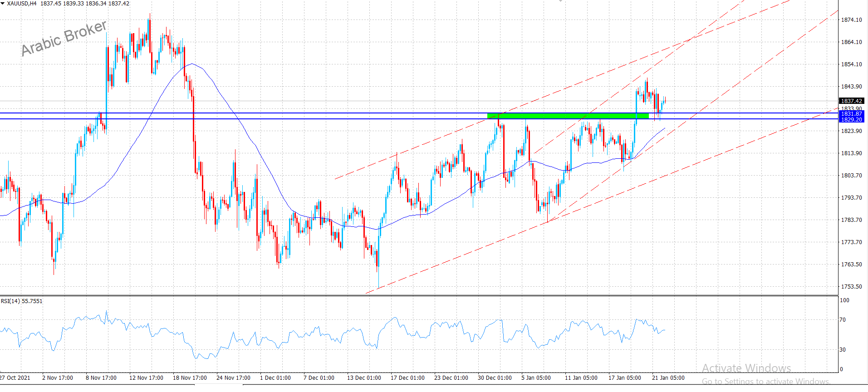Click the RSI scale level 70
The width and height of the screenshot is (868, 392).
coord(843,320)
